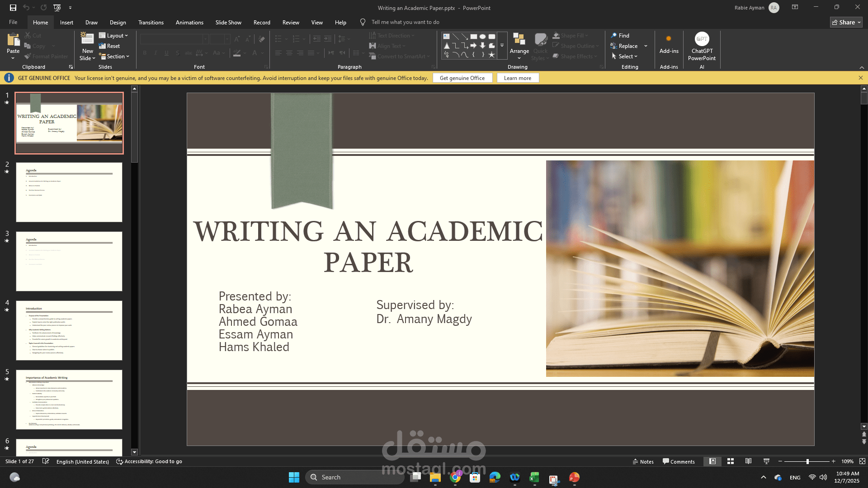Click Accessibility: Good to go status
Screen dimensions: 868x488
149,461
